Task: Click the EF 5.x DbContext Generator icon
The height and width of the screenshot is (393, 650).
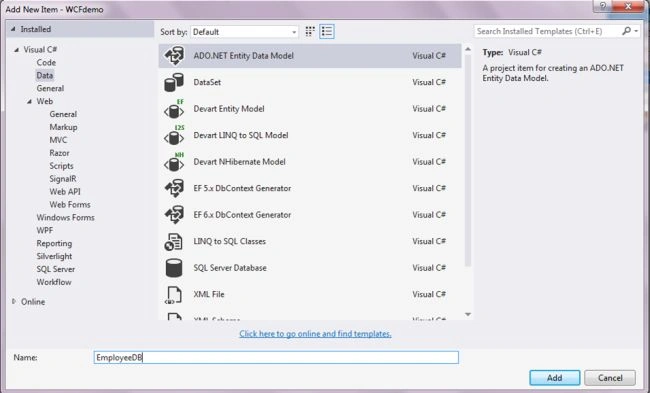Action: coord(174,188)
